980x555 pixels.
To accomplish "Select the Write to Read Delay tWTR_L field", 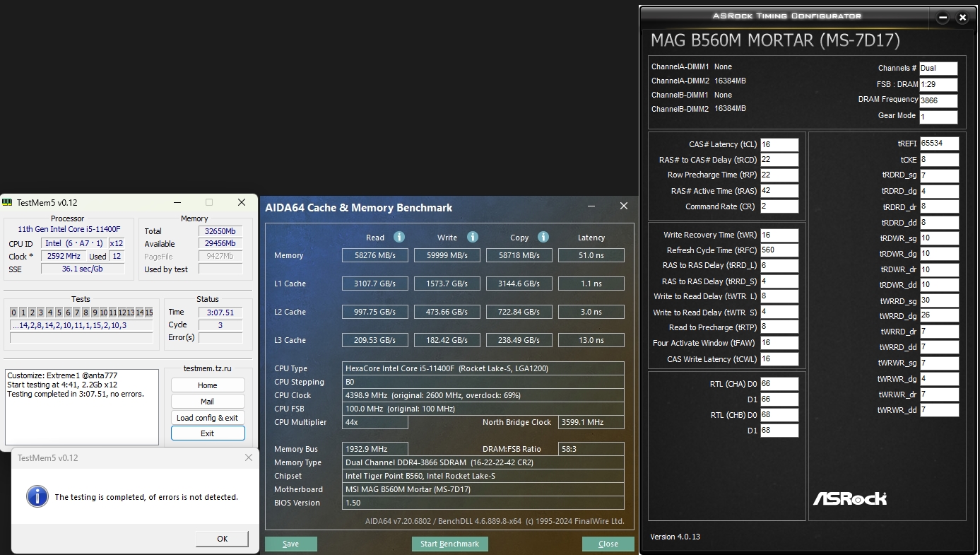I will point(779,296).
